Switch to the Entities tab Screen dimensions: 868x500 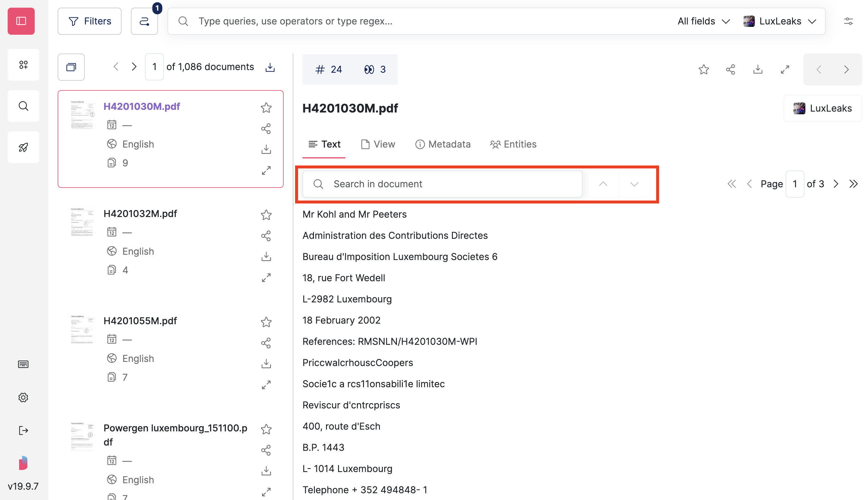(x=513, y=144)
